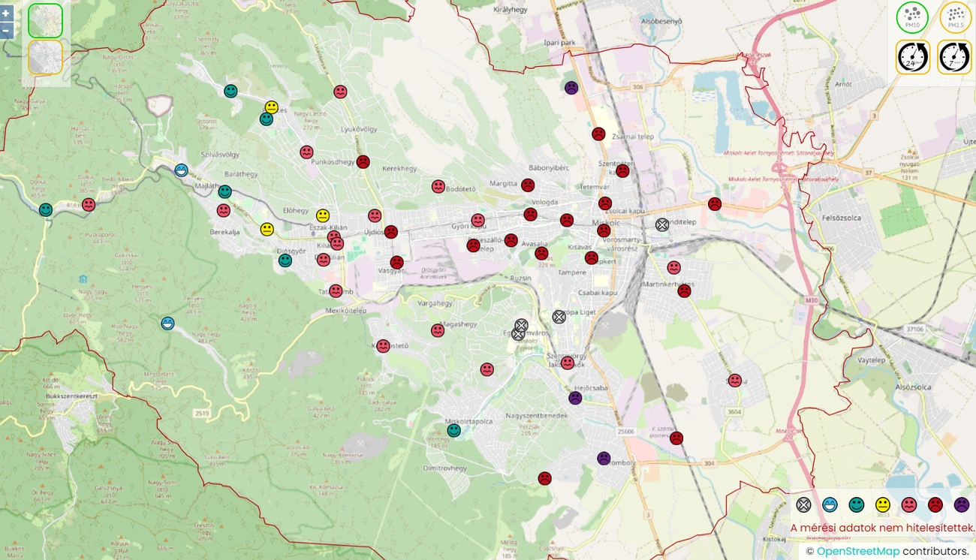This screenshot has width=976, height=560.
Task: Switch to the grayscale map layer thumbnail
Action: click(x=45, y=57)
